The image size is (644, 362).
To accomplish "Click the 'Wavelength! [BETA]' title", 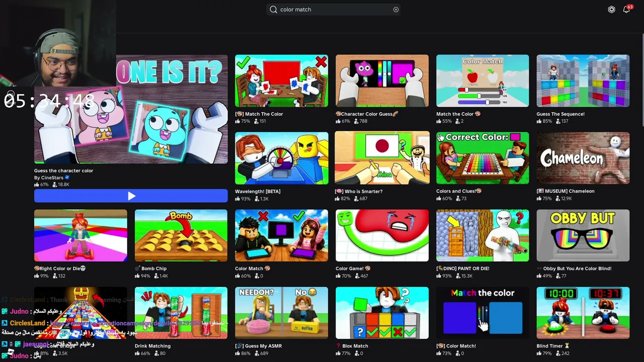I will [x=258, y=192].
